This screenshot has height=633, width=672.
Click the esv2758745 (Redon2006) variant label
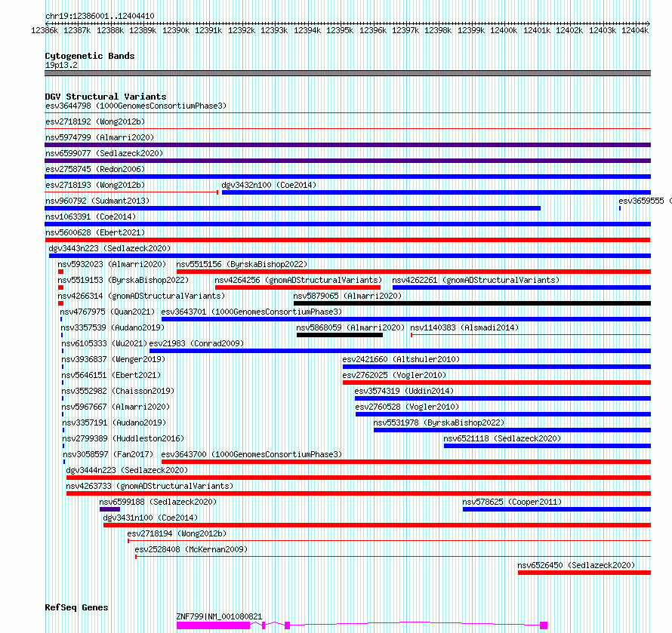(95, 169)
